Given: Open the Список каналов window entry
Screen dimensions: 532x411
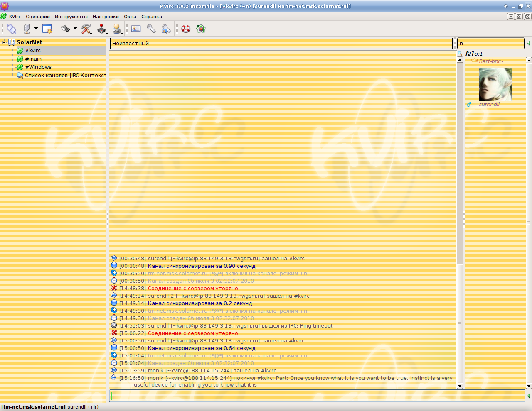Looking at the screenshot, I should 66,76.
